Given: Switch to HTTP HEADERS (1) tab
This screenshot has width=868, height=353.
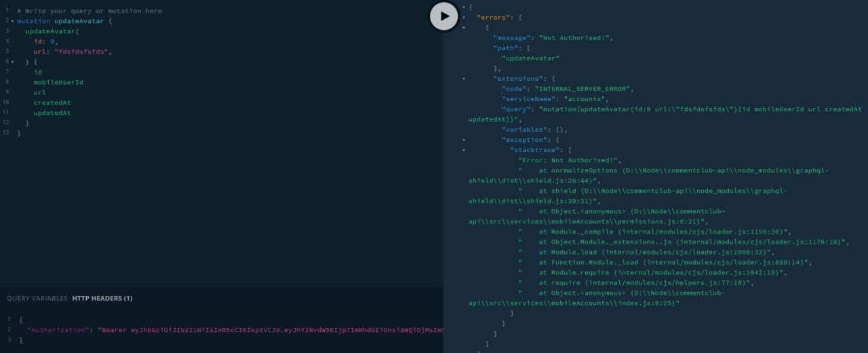Looking at the screenshot, I should coord(102,298).
